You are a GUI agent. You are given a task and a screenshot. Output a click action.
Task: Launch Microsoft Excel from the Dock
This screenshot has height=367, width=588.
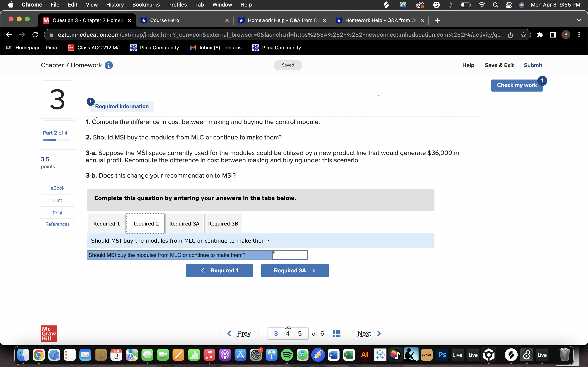[x=349, y=355]
